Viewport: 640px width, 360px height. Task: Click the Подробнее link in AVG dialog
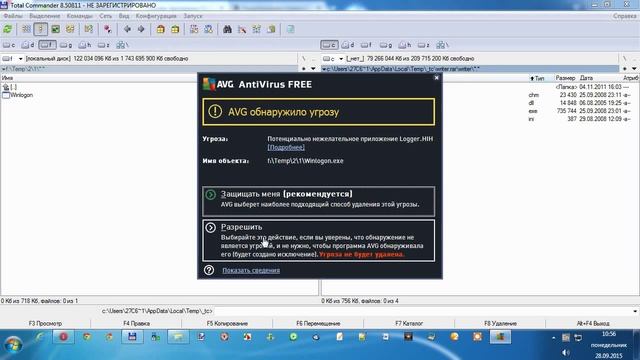coord(286,147)
